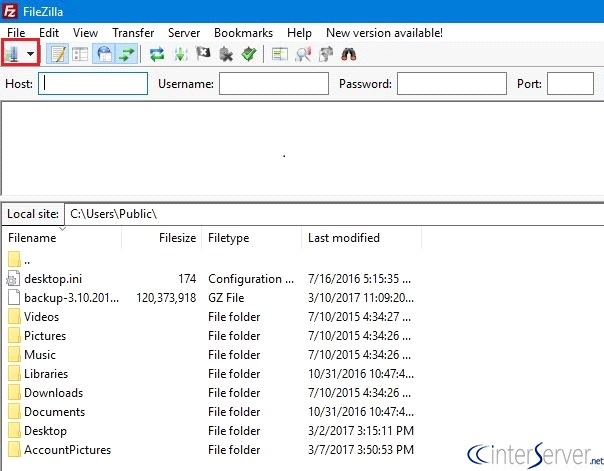
Task: Focus the Host input field
Action: click(x=93, y=84)
